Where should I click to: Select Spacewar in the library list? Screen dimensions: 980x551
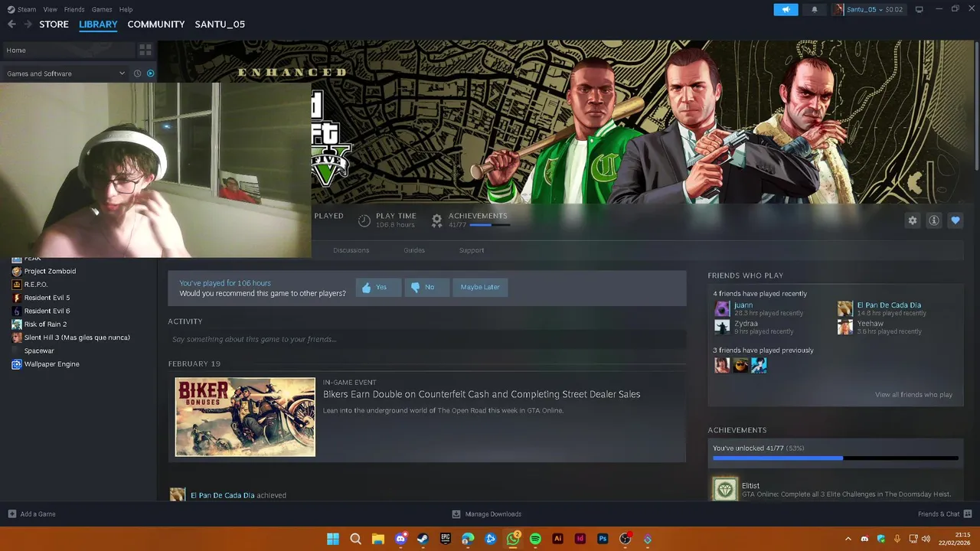[x=39, y=351]
